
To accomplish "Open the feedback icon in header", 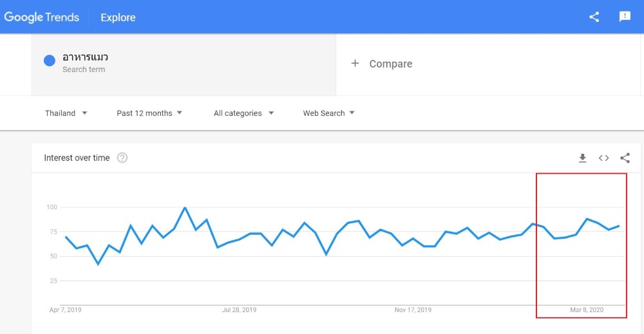I will (x=625, y=17).
